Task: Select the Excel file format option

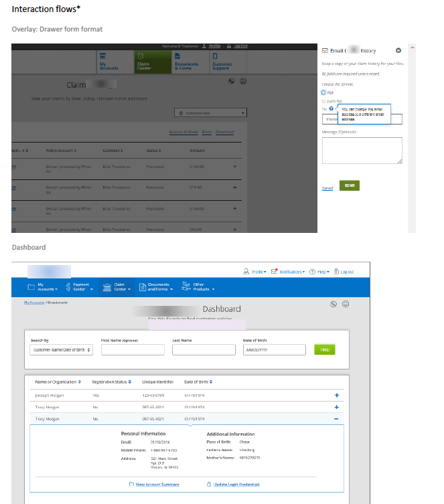Action: coord(323,101)
